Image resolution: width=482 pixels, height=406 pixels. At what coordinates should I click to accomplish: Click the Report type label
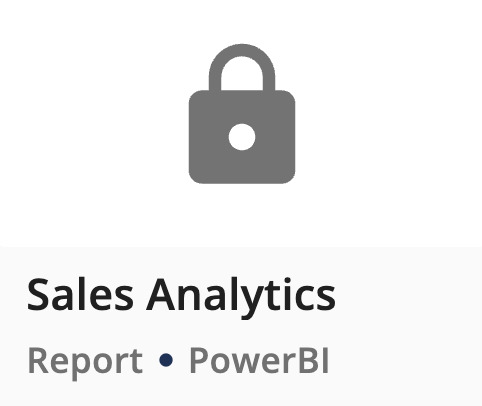point(85,362)
